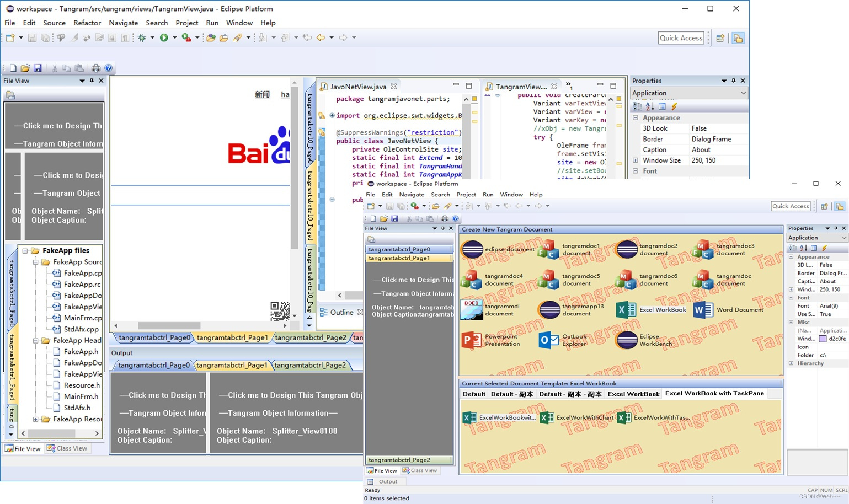Viewport: 849px width, 504px height.
Task: Select the ExcelWorkWithChart template item
Action: (577, 418)
